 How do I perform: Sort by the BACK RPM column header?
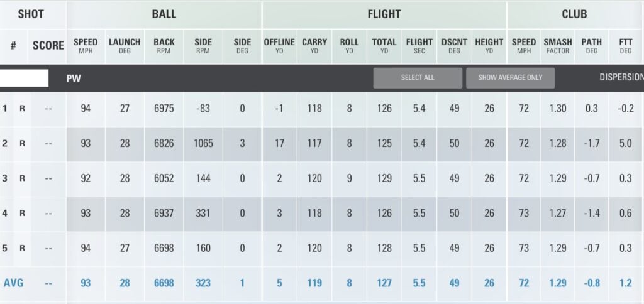coord(164,46)
